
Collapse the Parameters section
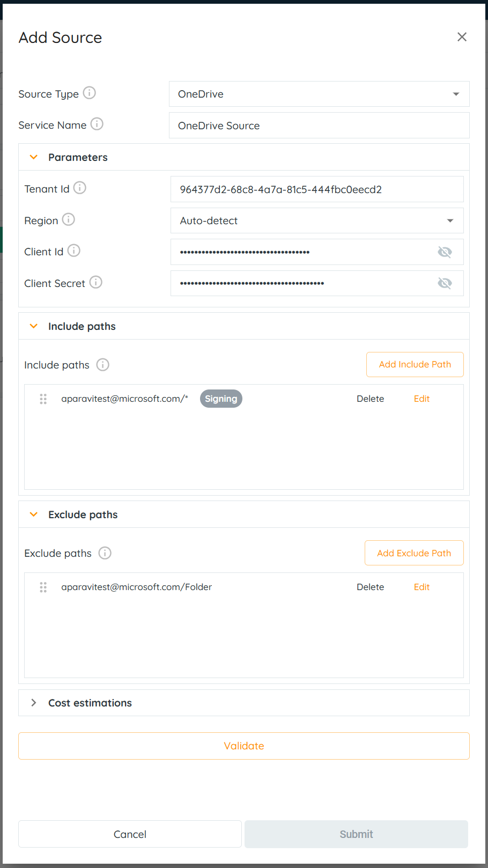tap(34, 157)
